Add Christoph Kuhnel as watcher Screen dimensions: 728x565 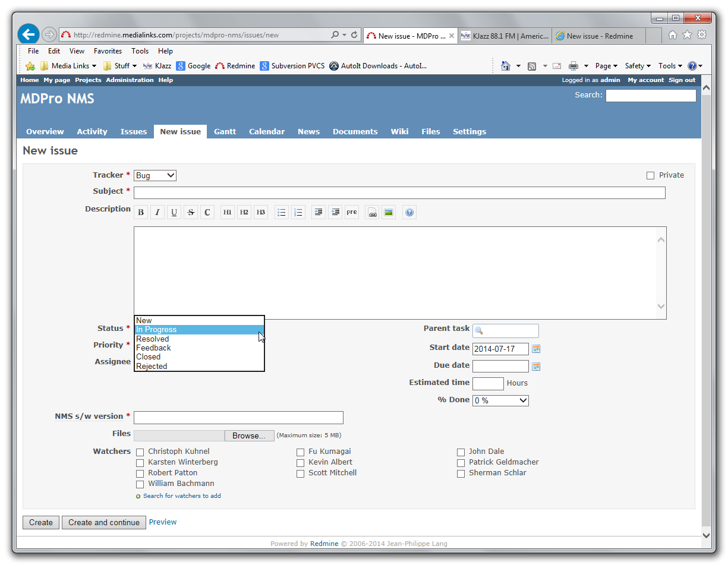click(x=140, y=452)
